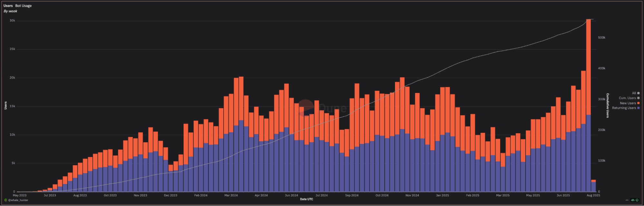Click the Jun 2025 x-axis label

pos(563,195)
